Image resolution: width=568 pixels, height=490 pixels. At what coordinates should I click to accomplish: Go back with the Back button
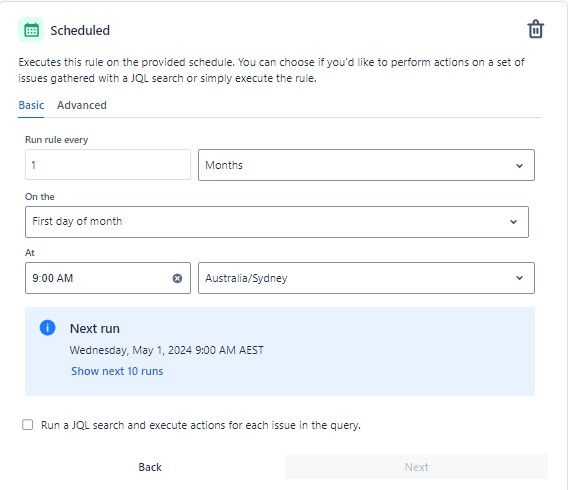click(x=150, y=467)
